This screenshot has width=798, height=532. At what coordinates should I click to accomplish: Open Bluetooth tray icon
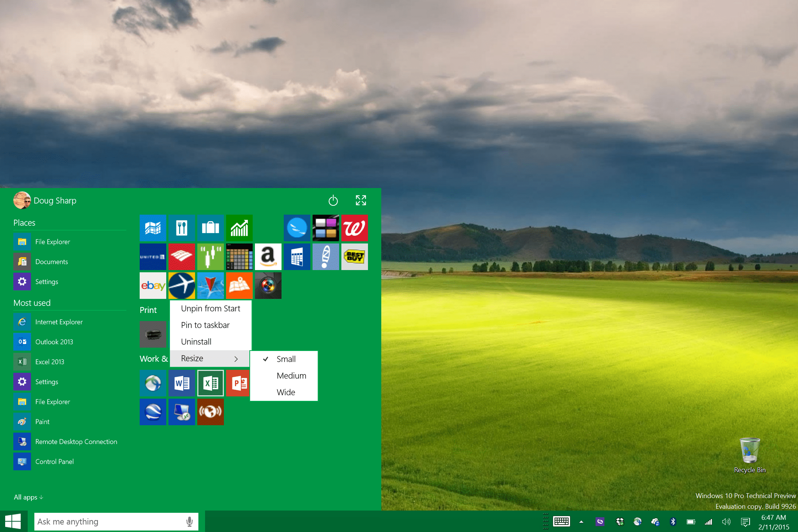673,522
